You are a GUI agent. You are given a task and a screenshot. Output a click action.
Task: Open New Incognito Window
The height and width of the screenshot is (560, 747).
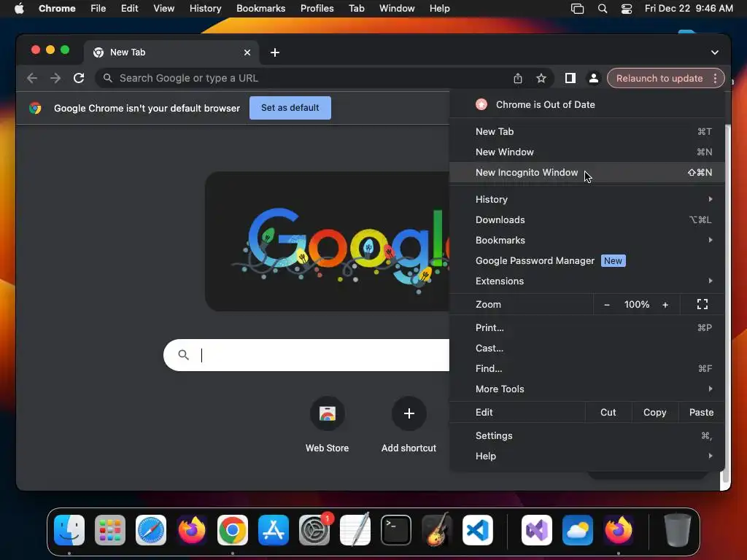pos(587,172)
